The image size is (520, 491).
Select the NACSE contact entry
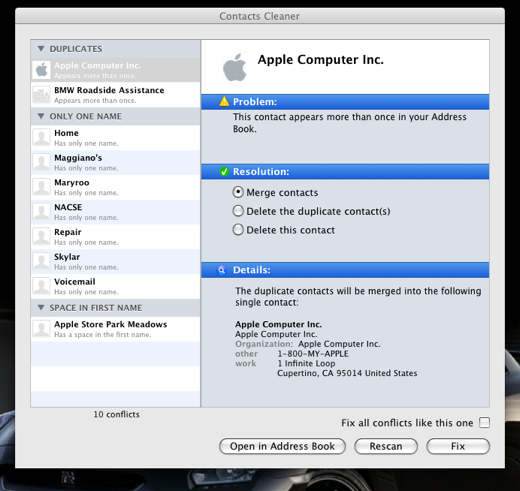(115, 212)
